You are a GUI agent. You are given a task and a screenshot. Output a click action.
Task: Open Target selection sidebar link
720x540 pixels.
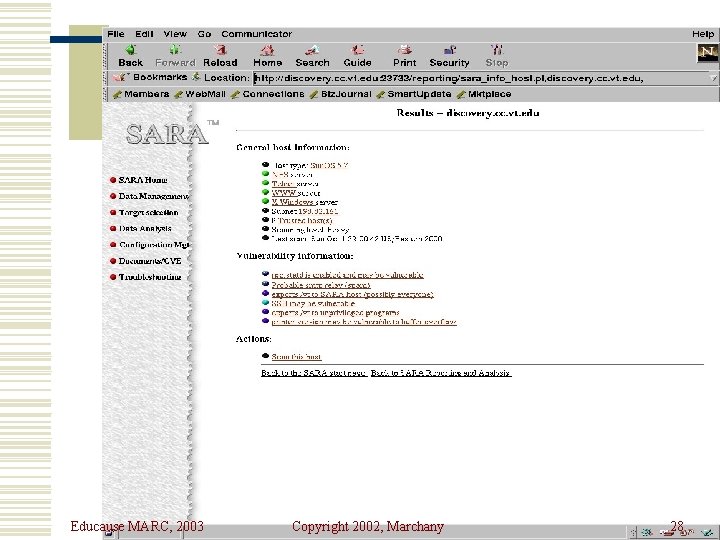(148, 213)
